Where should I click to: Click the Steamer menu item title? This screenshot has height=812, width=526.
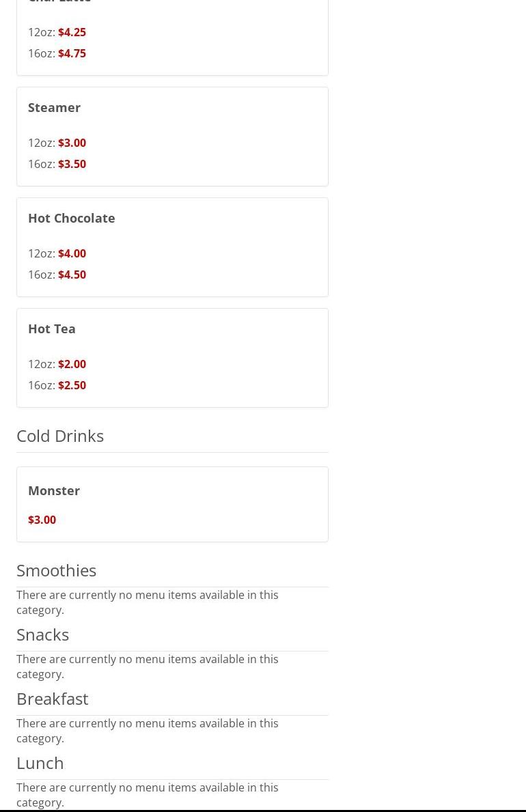tap(54, 108)
